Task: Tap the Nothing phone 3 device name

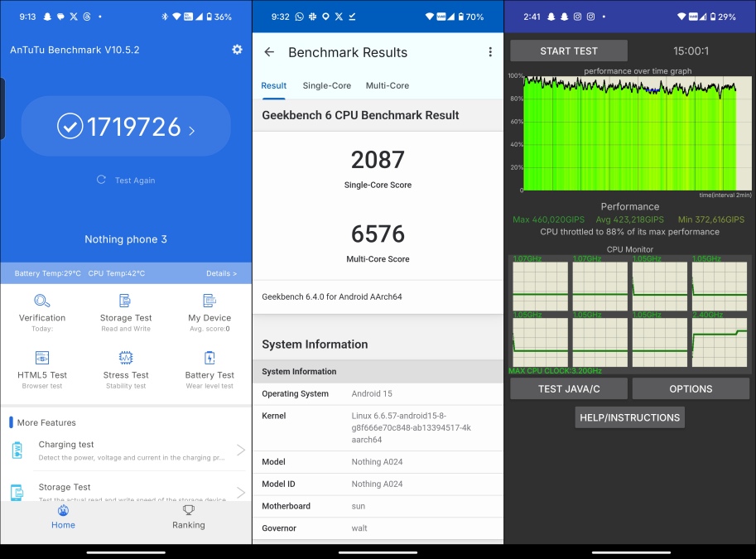Action: pyautogui.click(x=126, y=239)
